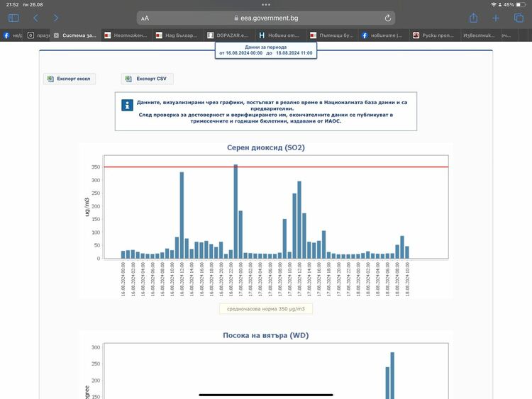
Task: Open the Share sheet
Action: click(473, 18)
